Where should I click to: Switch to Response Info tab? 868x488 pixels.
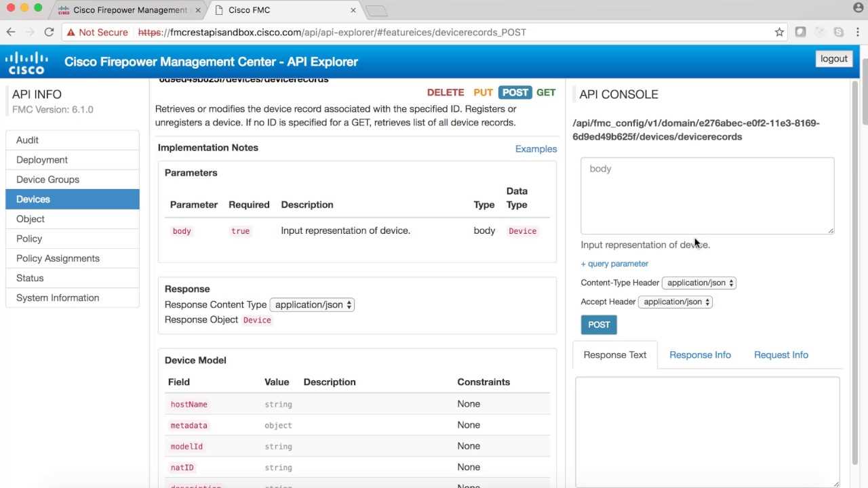[x=700, y=354]
